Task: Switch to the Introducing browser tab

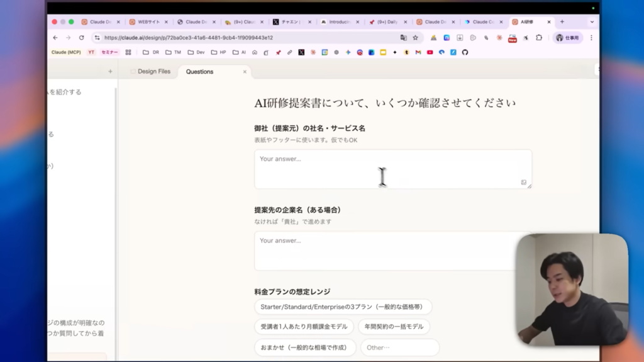Action: tap(338, 21)
